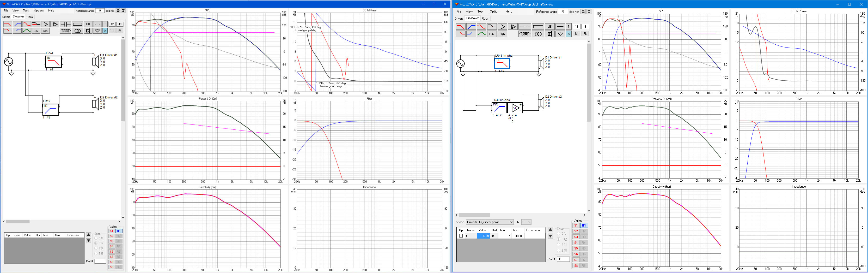Insert all-pass (red S-curve) block, left window
868x273 pixels.
click(27, 24)
